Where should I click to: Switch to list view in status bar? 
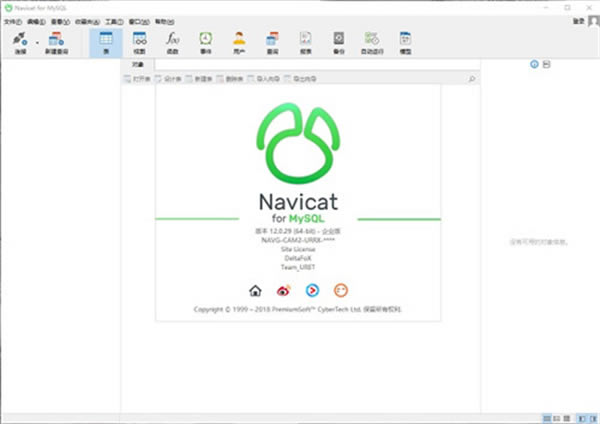pyautogui.click(x=547, y=419)
